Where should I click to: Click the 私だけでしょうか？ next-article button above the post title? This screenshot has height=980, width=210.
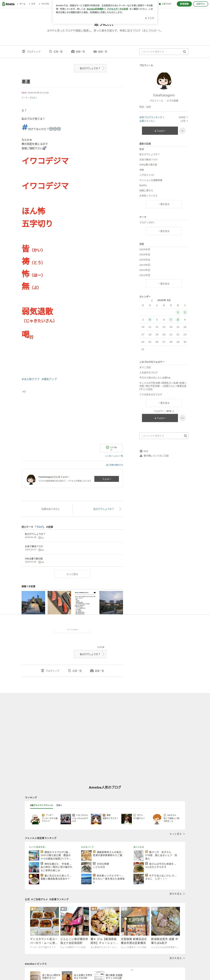90,68
